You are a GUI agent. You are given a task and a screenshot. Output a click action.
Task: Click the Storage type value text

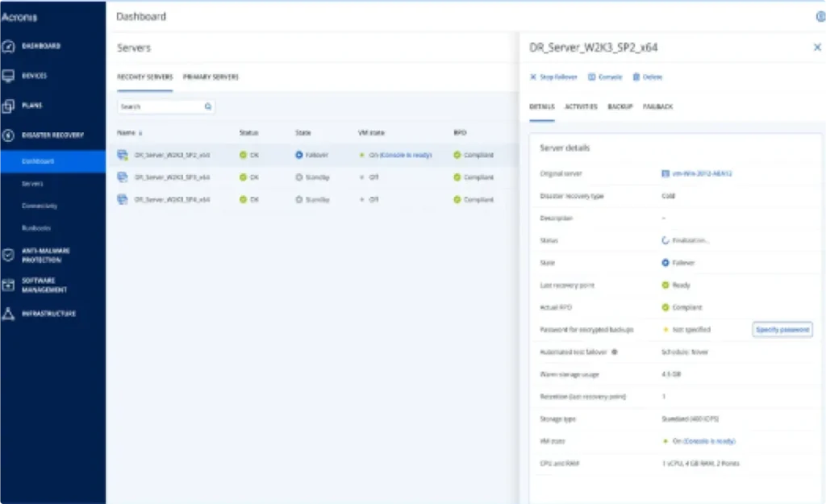click(690, 419)
